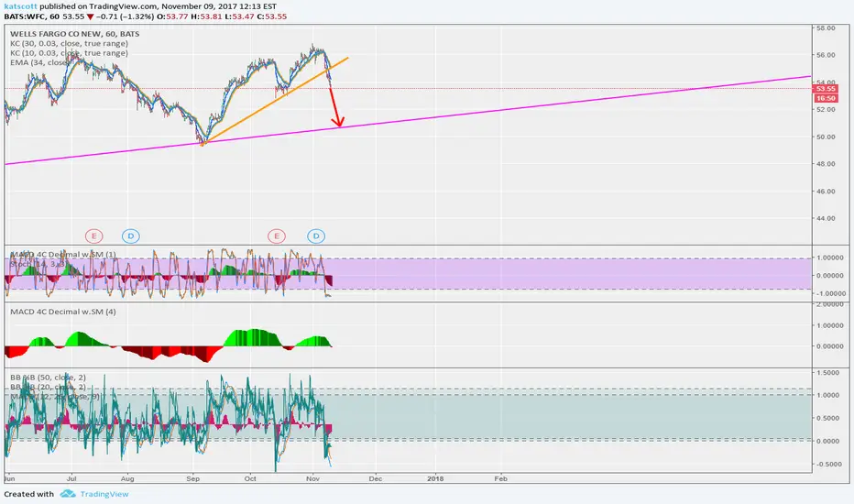
Task: Click the TradingView cloud logo icon
Action: [x=68, y=494]
